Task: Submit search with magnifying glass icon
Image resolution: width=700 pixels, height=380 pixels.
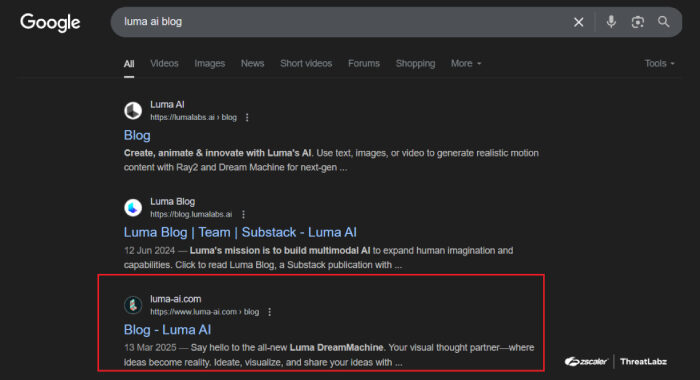Action: (x=663, y=21)
